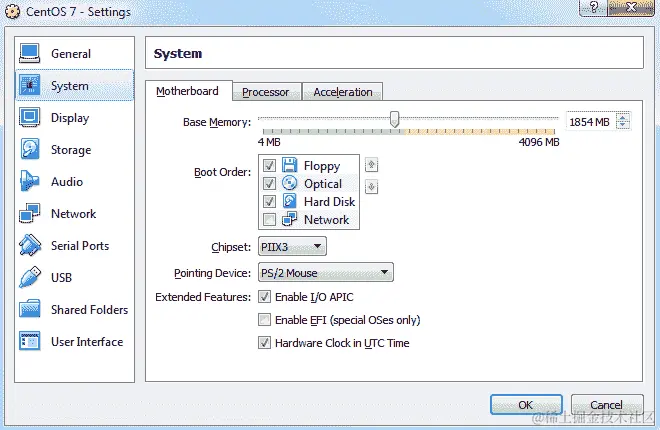Enable EFI (special OSes only) checkbox
The width and height of the screenshot is (660, 430).
click(x=264, y=320)
